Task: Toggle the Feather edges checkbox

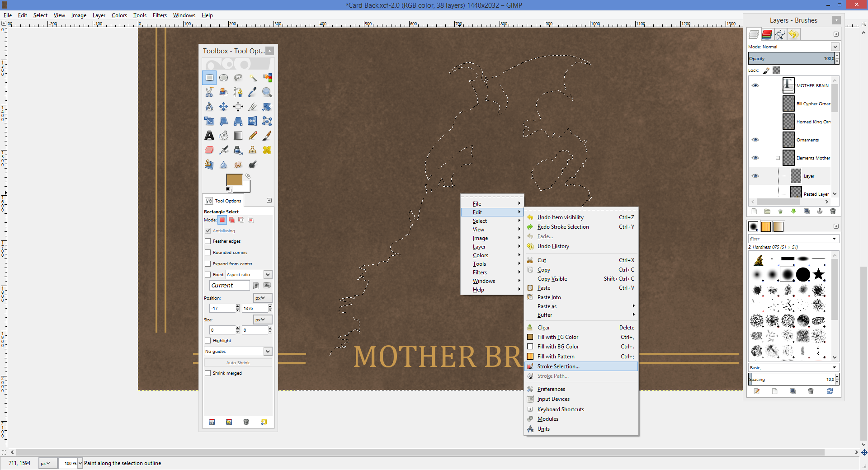Action: (208, 241)
